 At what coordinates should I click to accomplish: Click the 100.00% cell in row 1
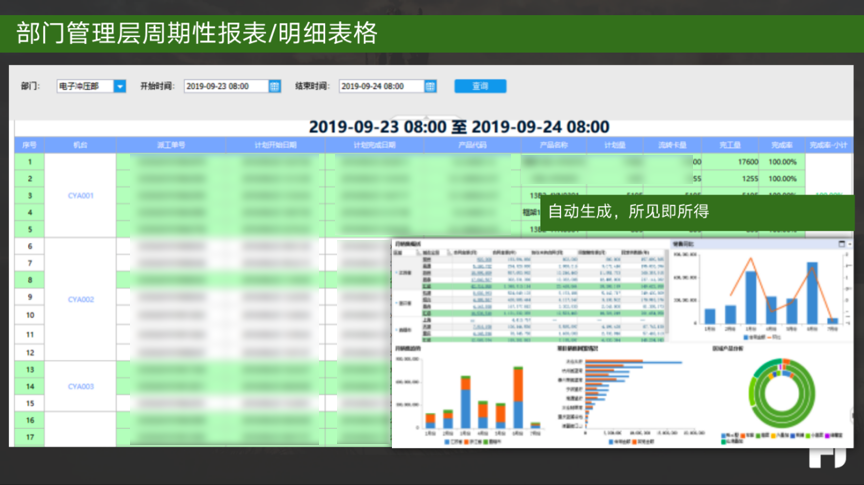click(x=782, y=162)
